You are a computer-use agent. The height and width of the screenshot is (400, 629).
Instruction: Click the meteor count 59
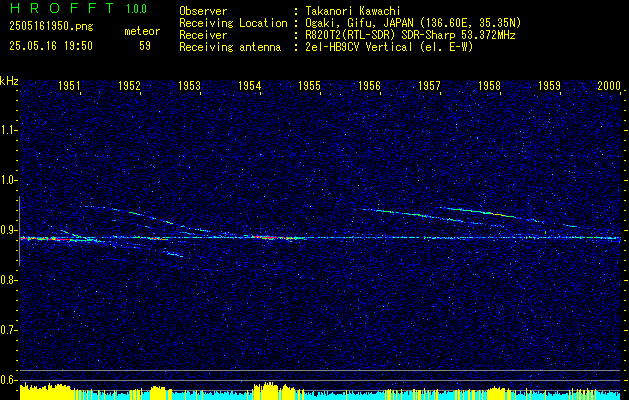coord(145,46)
